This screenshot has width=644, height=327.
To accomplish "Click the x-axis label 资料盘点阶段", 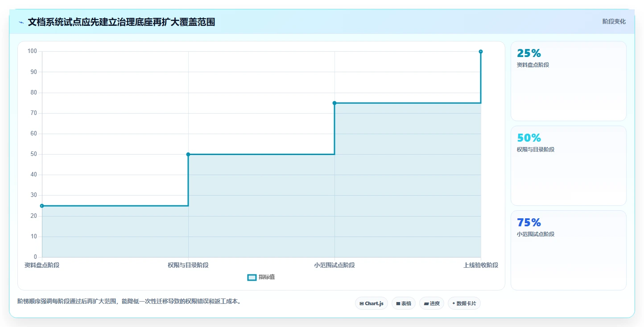I will point(42,265).
